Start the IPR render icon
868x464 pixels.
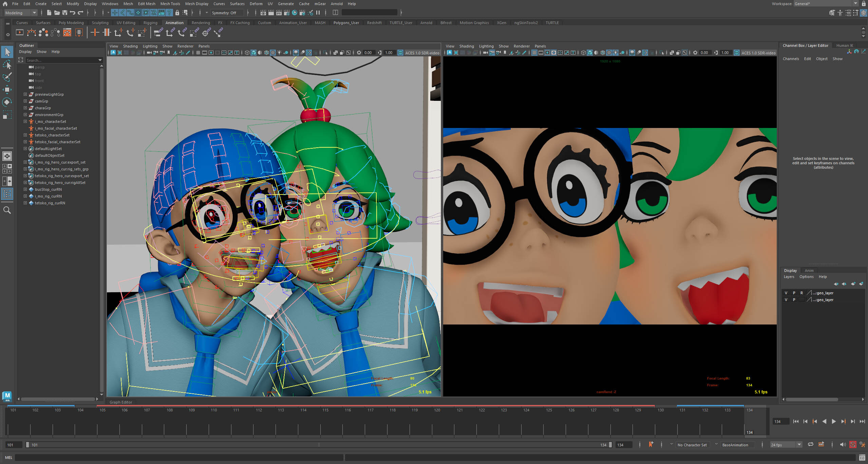click(x=279, y=13)
